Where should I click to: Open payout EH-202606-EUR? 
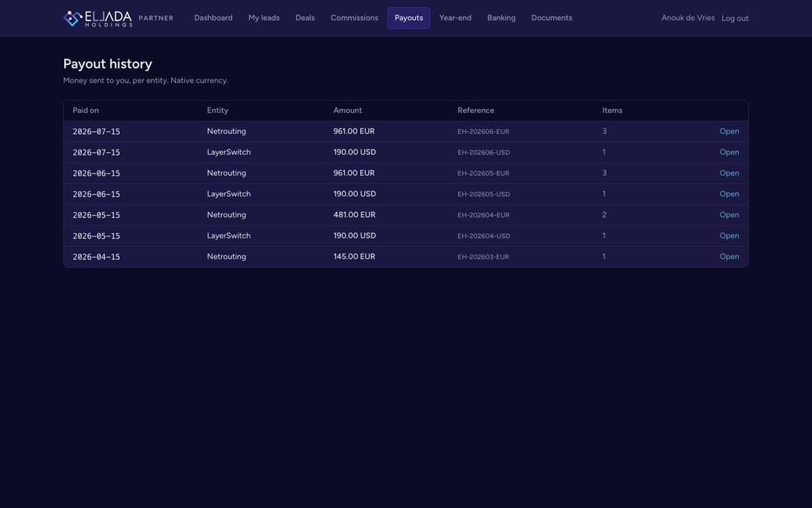729,131
